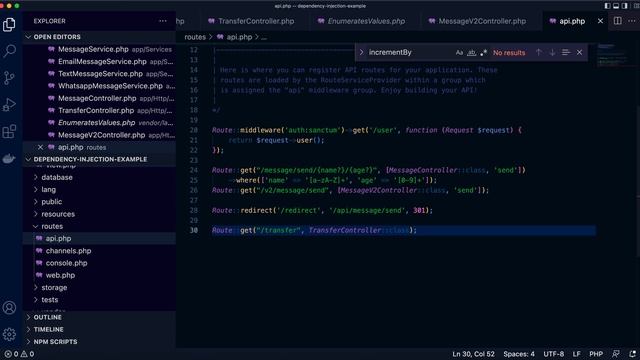Open Run and Debug view
The image size is (640, 360).
point(9,104)
